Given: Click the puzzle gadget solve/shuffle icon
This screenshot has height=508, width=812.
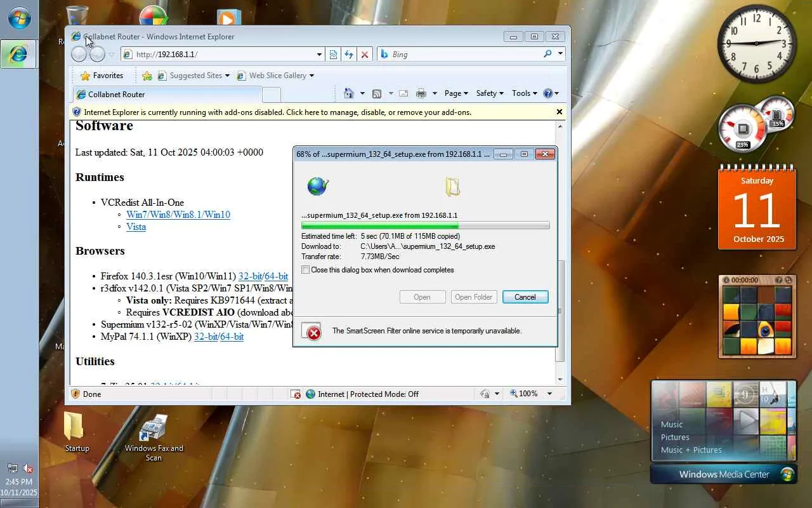Looking at the screenshot, I should [789, 280].
